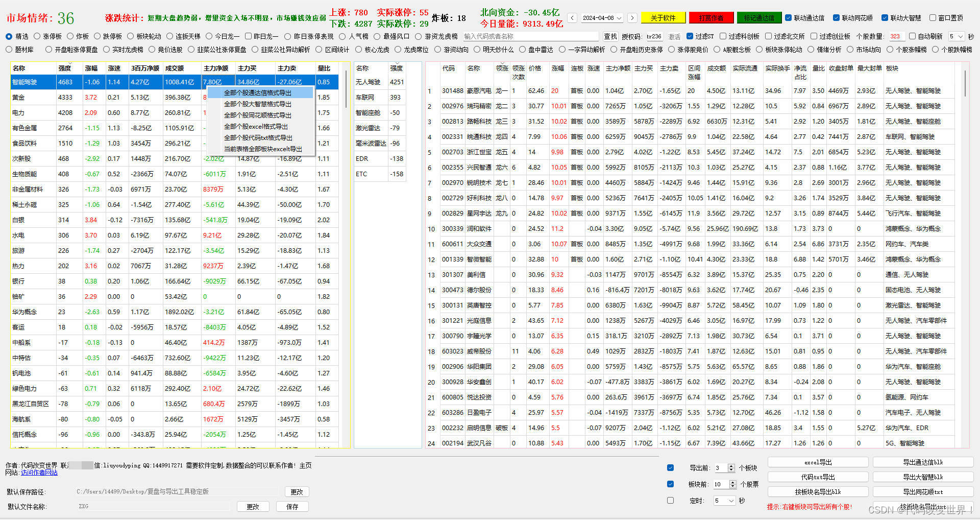Select the 连扳天梯 radio option
This screenshot has height=520, width=980.
tap(170, 36)
